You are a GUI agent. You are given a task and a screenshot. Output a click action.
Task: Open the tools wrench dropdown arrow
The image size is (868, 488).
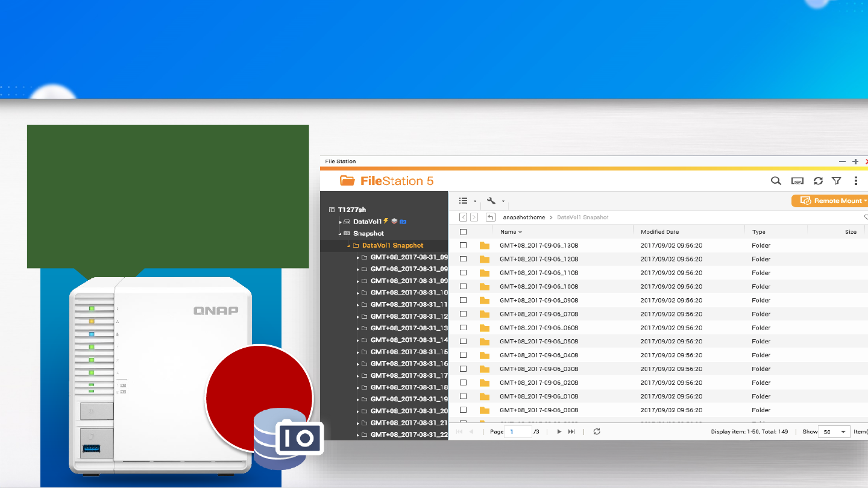[503, 201]
